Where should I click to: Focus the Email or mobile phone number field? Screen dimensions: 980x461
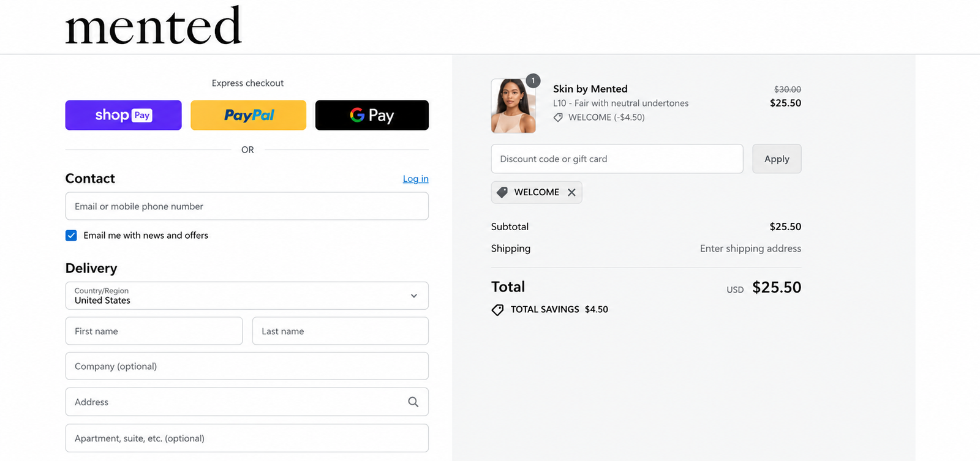pyautogui.click(x=247, y=206)
